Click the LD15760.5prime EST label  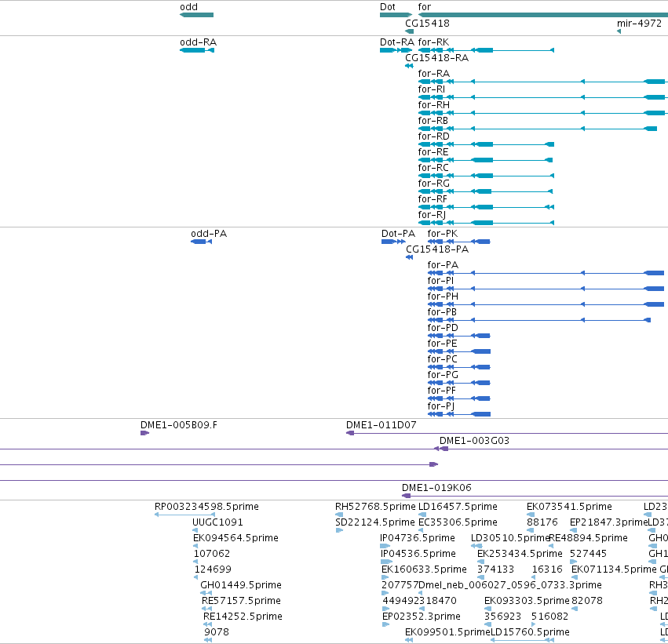(531, 632)
